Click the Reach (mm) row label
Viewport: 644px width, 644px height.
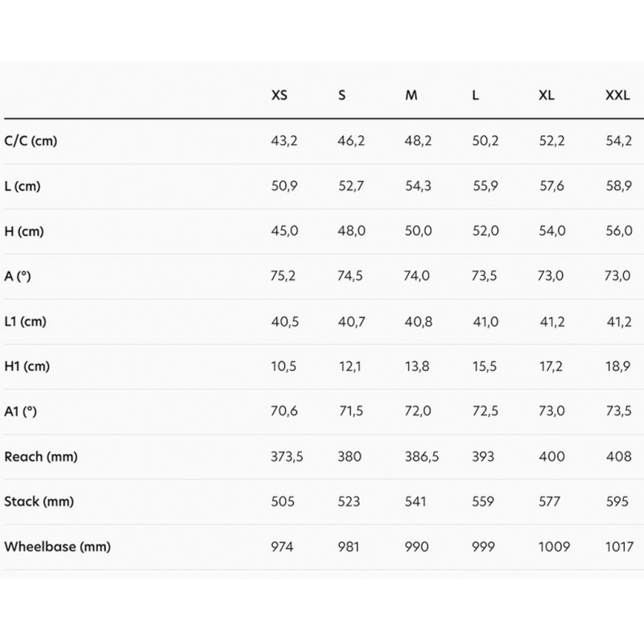point(40,456)
